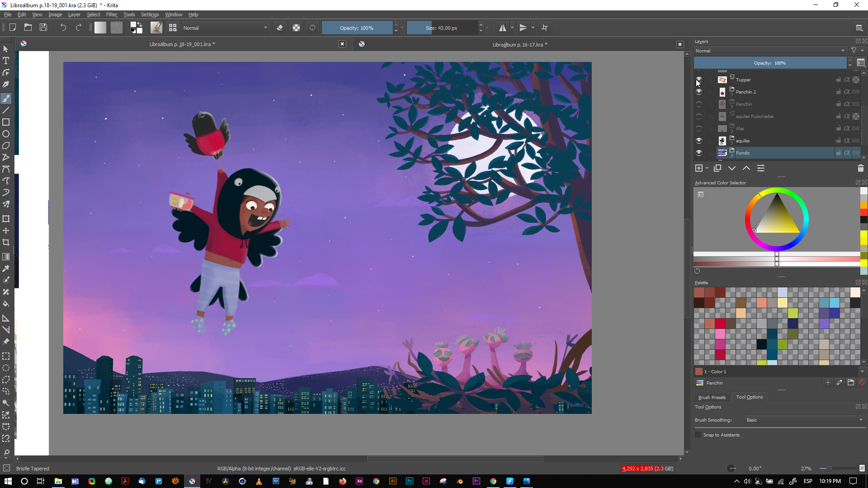Image resolution: width=868 pixels, height=488 pixels.
Task: Select the Ellipse shape tool
Action: [6, 134]
